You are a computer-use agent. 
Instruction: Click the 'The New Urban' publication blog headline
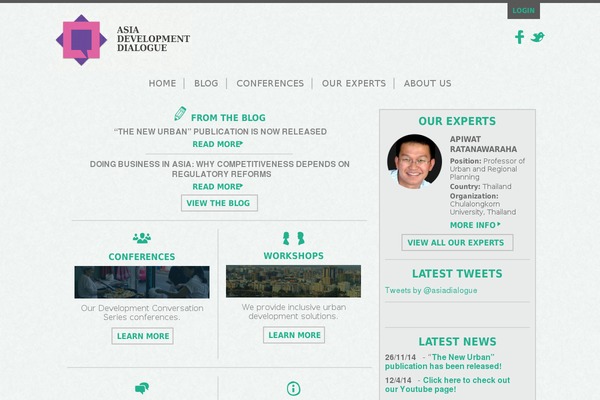(x=220, y=132)
